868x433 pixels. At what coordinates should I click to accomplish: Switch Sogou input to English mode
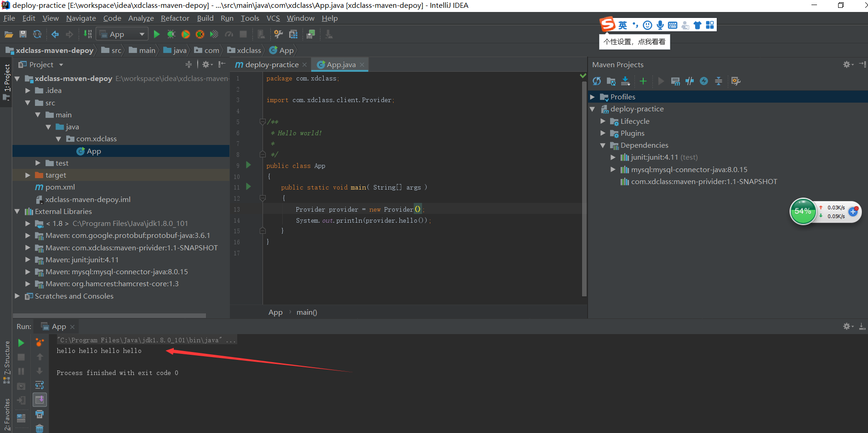pos(622,25)
